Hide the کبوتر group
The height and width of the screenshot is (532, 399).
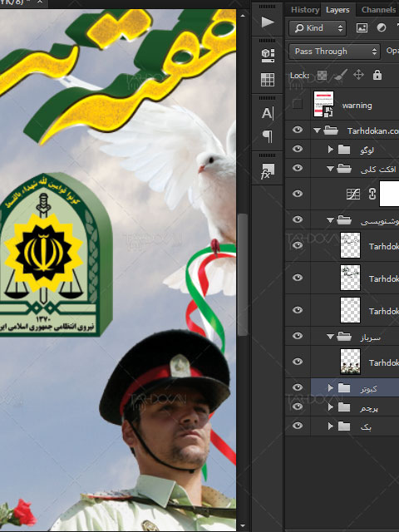[x=298, y=387]
